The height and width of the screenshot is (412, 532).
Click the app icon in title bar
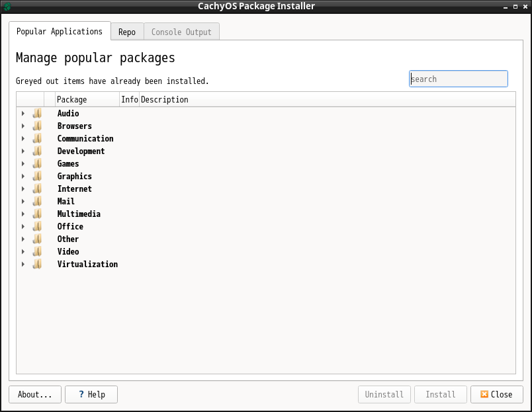7,7
